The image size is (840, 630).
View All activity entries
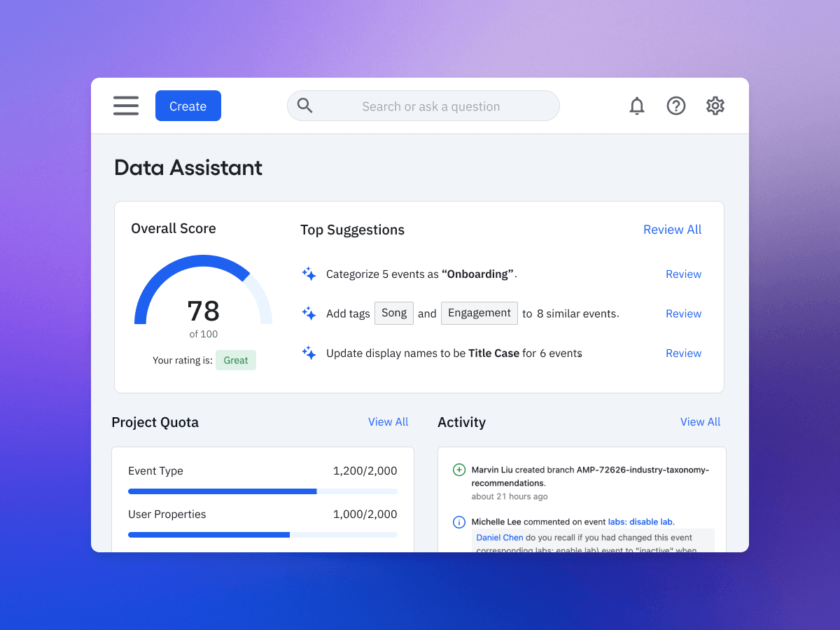click(x=700, y=421)
